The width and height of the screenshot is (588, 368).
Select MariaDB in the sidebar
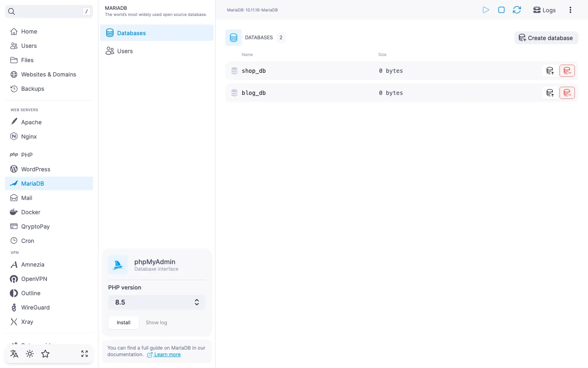point(49,184)
